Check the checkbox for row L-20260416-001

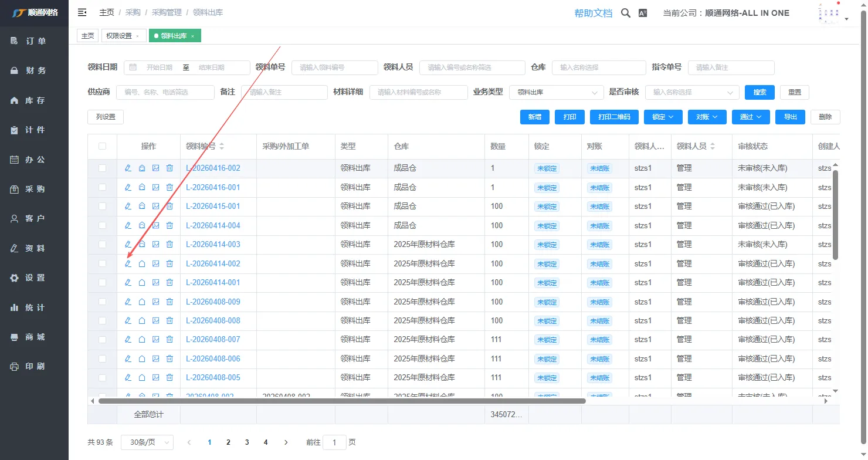(103, 188)
